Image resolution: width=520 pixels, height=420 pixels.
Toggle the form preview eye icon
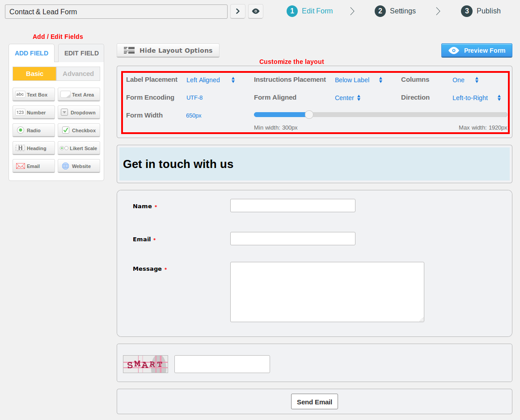tap(255, 11)
